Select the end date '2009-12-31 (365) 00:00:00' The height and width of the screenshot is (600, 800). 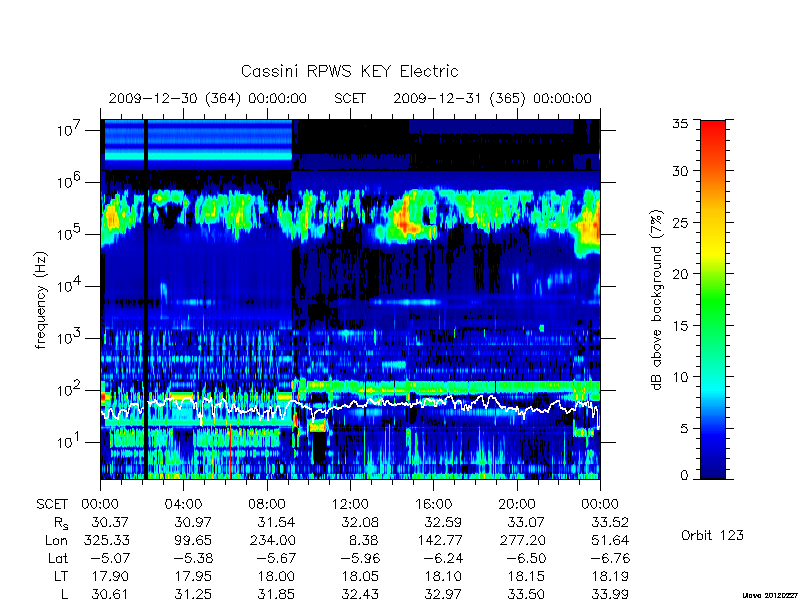point(492,98)
